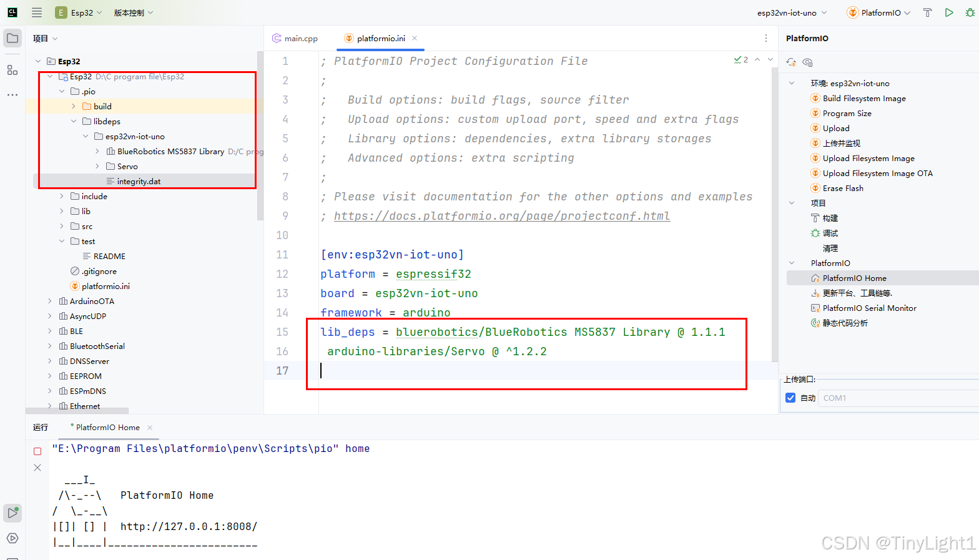Start debugging with bug icon
The height and width of the screenshot is (560, 979).
pyautogui.click(x=970, y=12)
